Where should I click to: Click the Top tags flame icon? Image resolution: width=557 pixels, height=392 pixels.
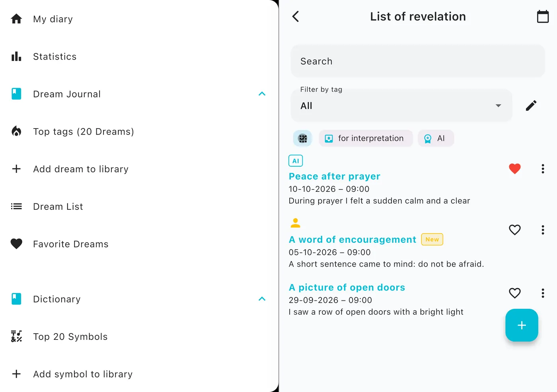pyautogui.click(x=16, y=131)
